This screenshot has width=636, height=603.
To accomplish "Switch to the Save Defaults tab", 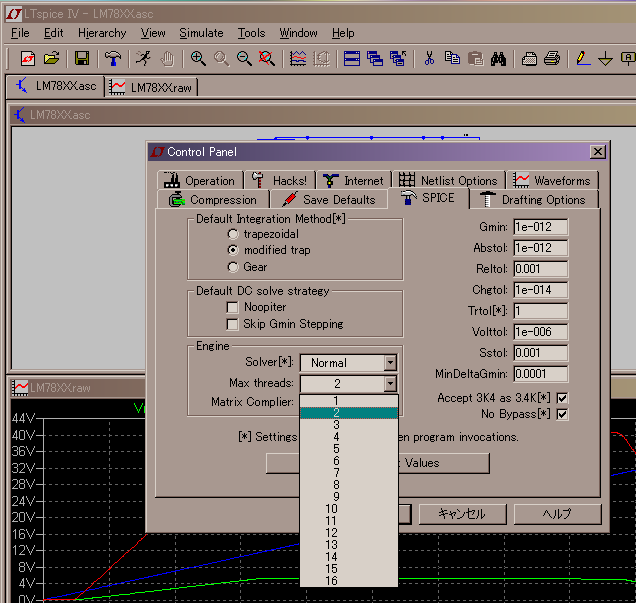I will (x=329, y=200).
